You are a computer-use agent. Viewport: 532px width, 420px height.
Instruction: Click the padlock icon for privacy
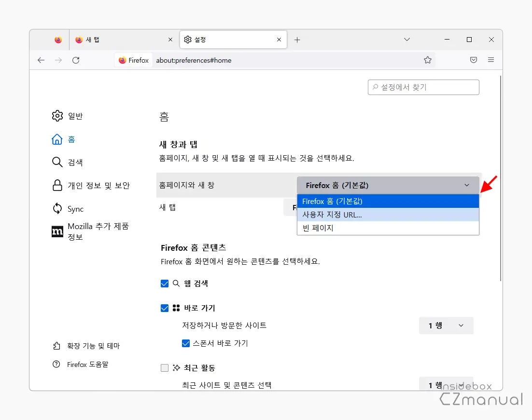(x=57, y=186)
